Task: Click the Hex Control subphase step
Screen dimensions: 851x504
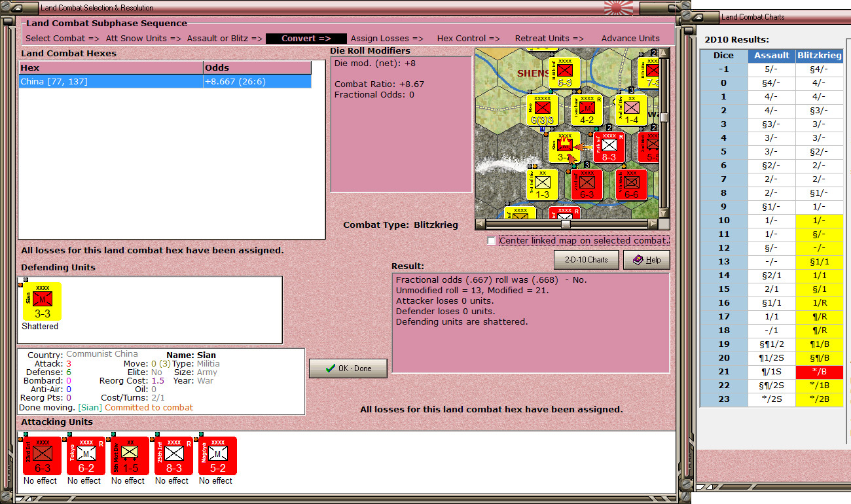Action: [x=469, y=39]
